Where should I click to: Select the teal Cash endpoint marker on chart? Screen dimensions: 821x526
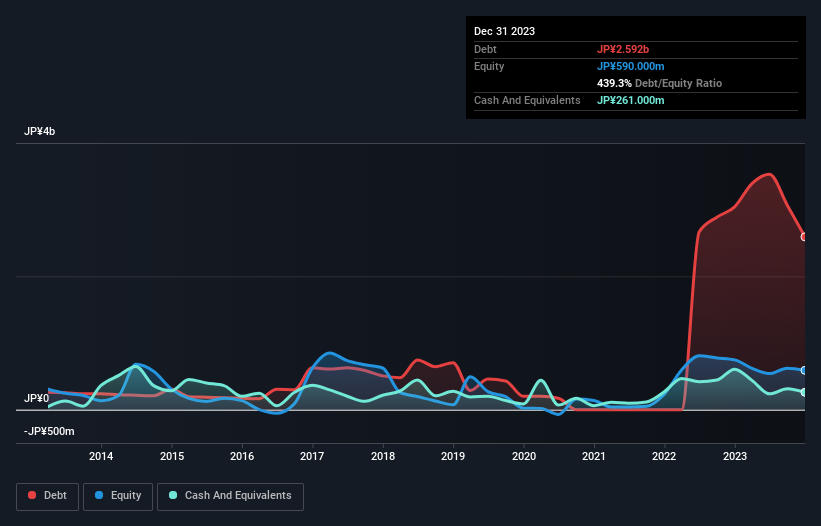click(804, 393)
